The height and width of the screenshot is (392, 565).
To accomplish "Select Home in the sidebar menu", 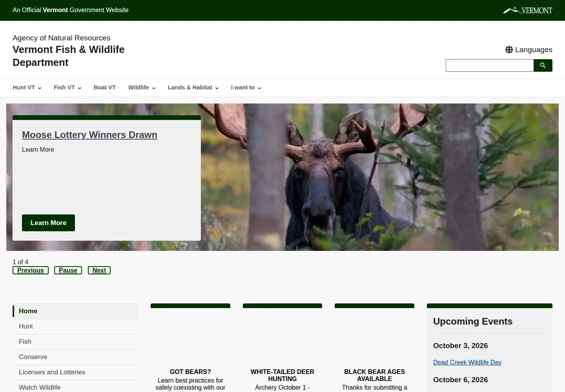I will point(75,311).
